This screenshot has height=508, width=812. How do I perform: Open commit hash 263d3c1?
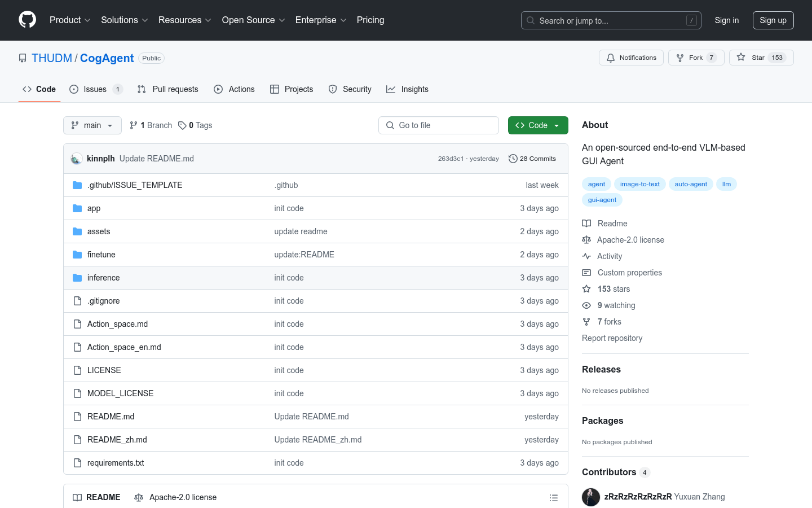click(451, 159)
